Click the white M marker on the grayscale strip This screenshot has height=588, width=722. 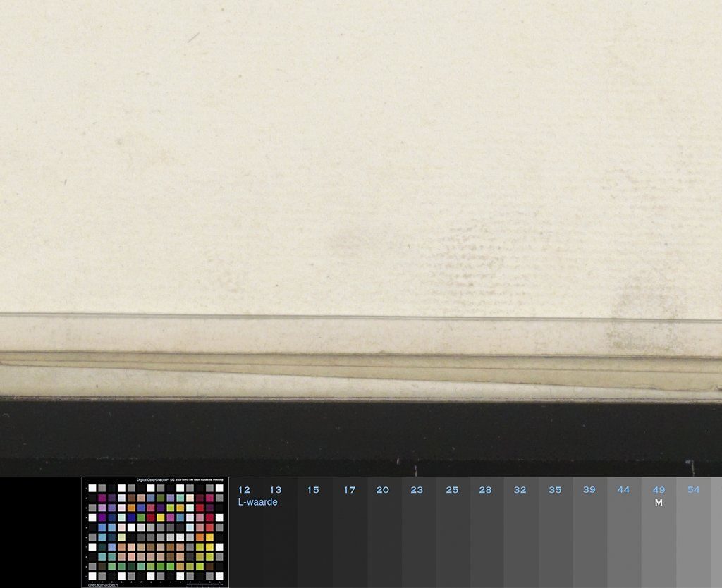(659, 503)
